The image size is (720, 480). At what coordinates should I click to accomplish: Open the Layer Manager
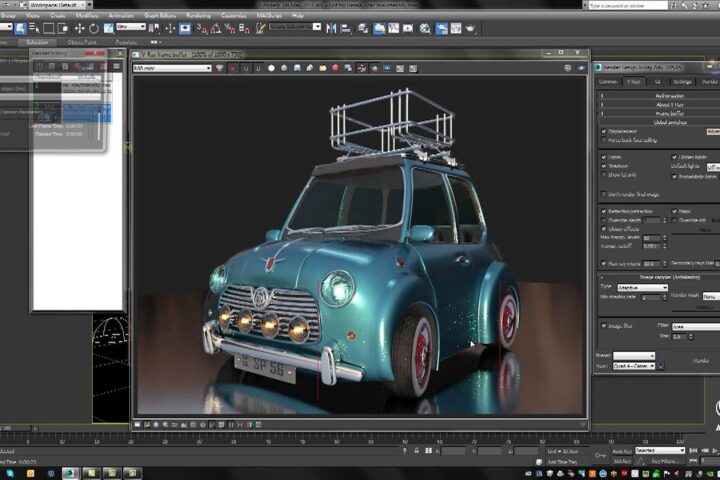pyautogui.click(x=363, y=28)
